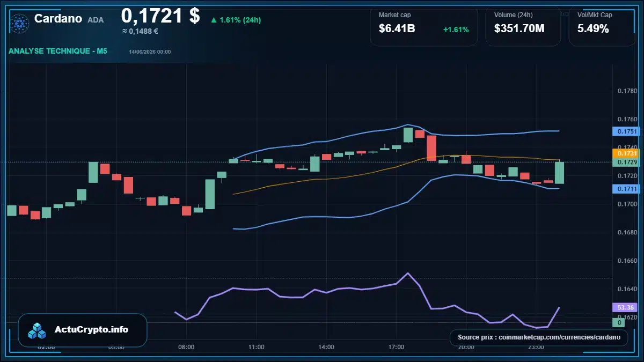Click the 11:00 time axis label
This screenshot has width=644, height=362.
(x=256, y=347)
